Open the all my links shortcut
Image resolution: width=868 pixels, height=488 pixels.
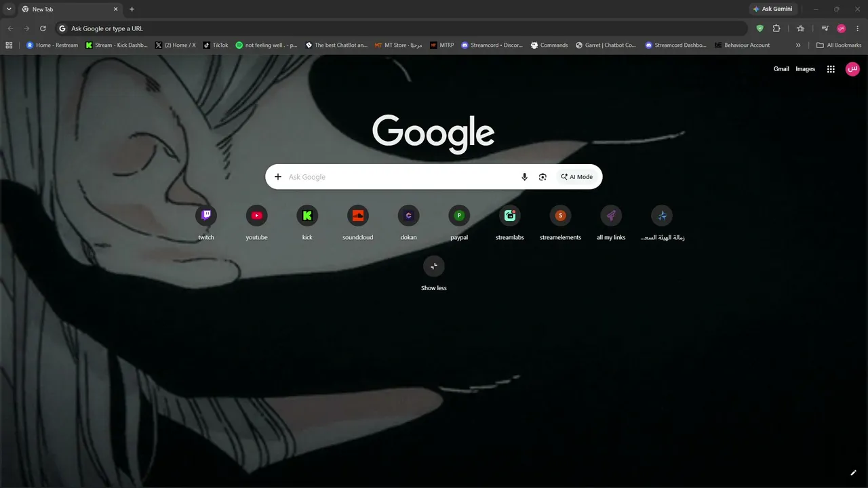point(611,223)
